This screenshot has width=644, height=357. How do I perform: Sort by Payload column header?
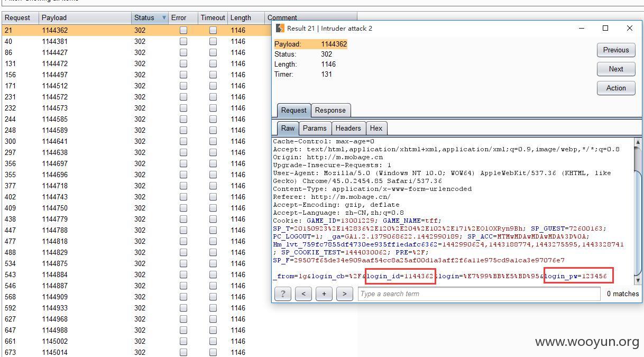pyautogui.click(x=85, y=17)
